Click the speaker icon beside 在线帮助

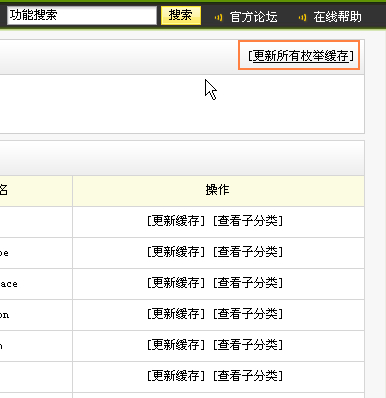(x=302, y=17)
